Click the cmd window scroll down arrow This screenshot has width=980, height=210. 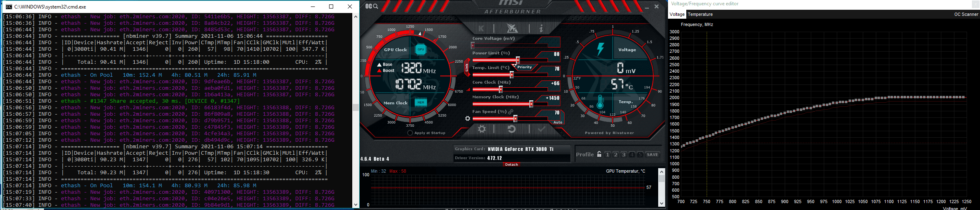(356, 205)
